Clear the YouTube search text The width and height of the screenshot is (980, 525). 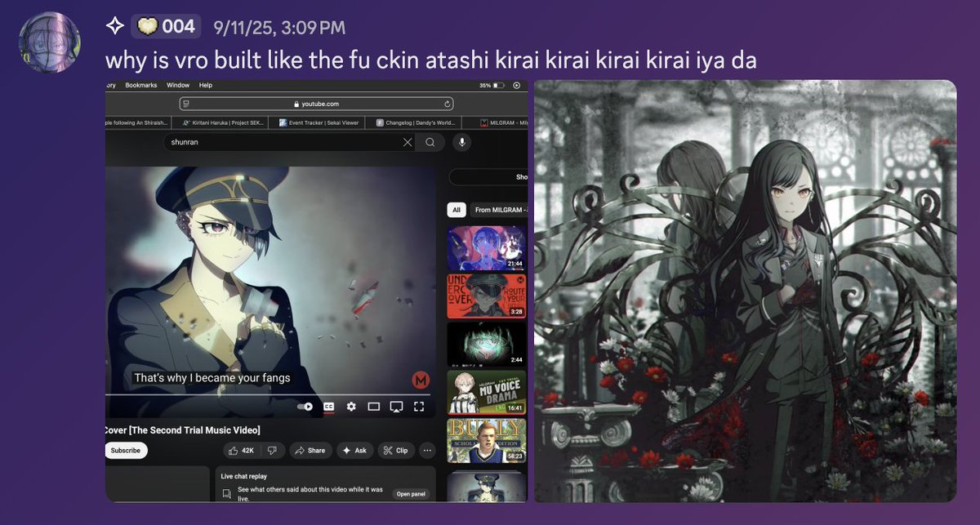tap(408, 142)
